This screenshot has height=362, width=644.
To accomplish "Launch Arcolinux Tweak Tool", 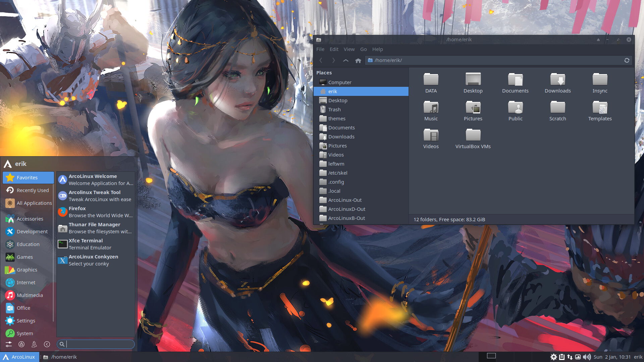I will click(96, 196).
